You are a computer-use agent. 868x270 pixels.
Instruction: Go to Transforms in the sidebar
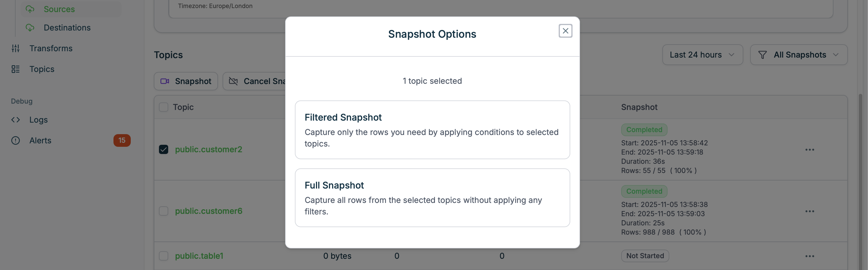pos(51,48)
